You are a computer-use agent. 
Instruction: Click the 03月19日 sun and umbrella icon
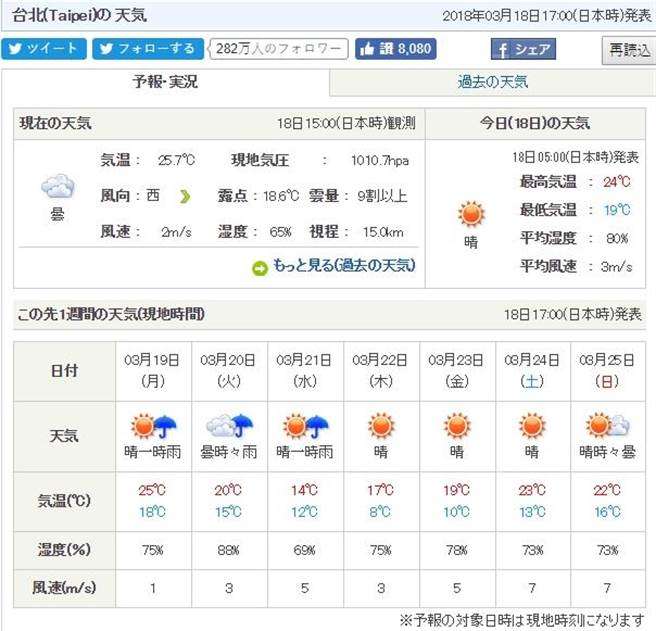pyautogui.click(x=153, y=427)
